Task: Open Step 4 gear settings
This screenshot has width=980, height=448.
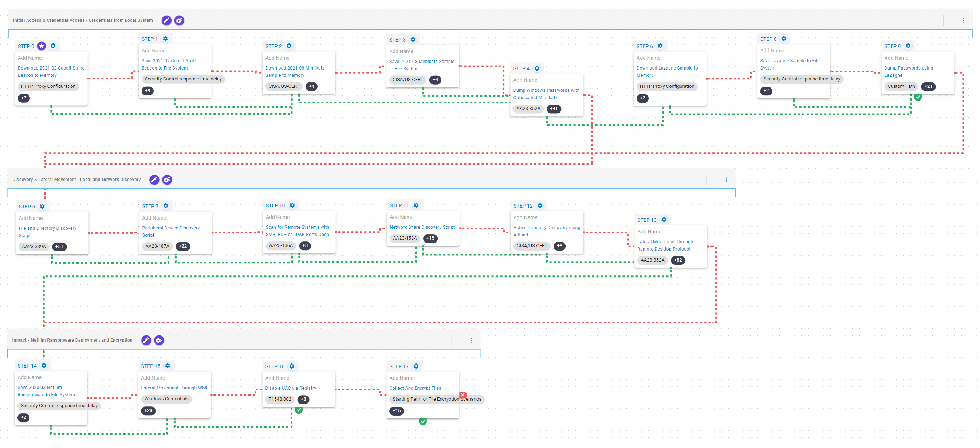Action: coord(537,68)
